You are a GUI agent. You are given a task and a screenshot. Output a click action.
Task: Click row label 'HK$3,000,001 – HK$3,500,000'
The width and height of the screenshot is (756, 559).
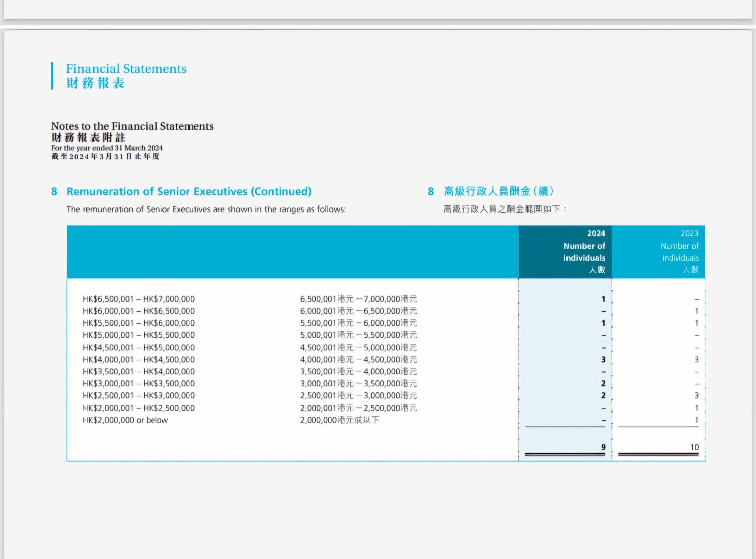139,384
